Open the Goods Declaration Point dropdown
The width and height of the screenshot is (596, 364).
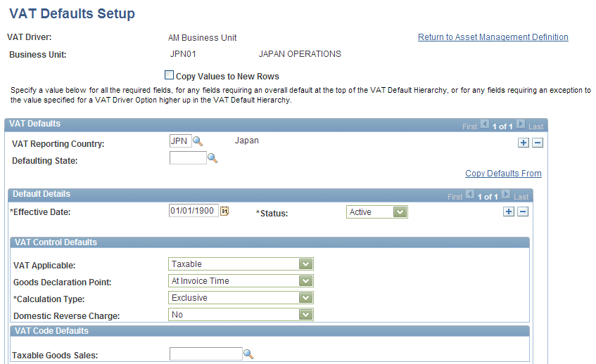(241, 281)
